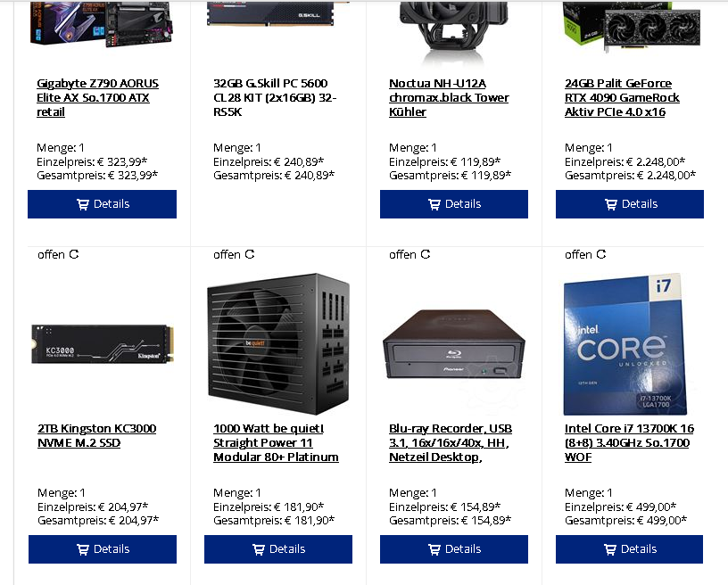Click the Intel Core i7 box image

(625, 343)
